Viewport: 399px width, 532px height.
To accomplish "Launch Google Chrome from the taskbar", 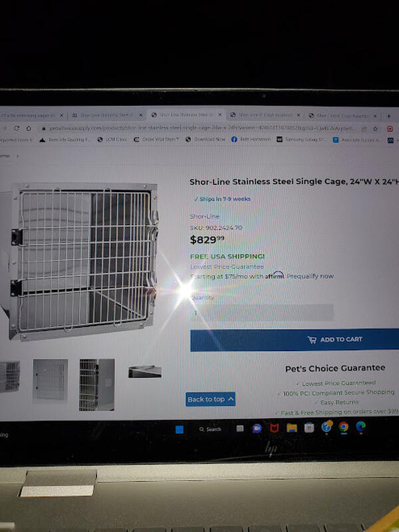I will coord(343,427).
